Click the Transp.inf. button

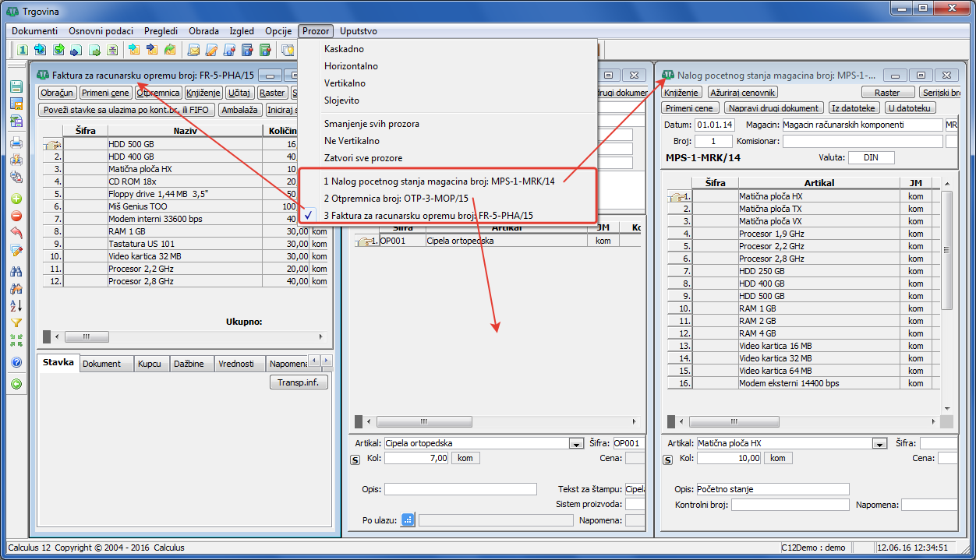coord(299,382)
